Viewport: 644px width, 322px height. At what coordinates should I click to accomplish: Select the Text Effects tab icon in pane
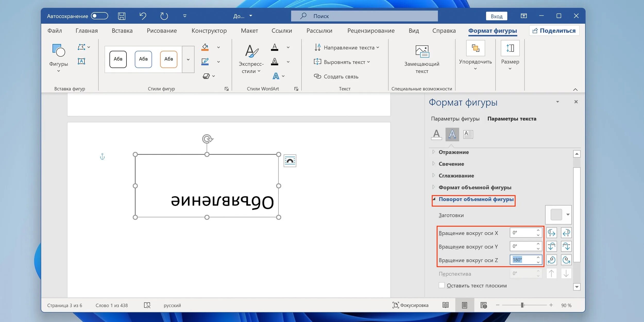pyautogui.click(x=452, y=134)
